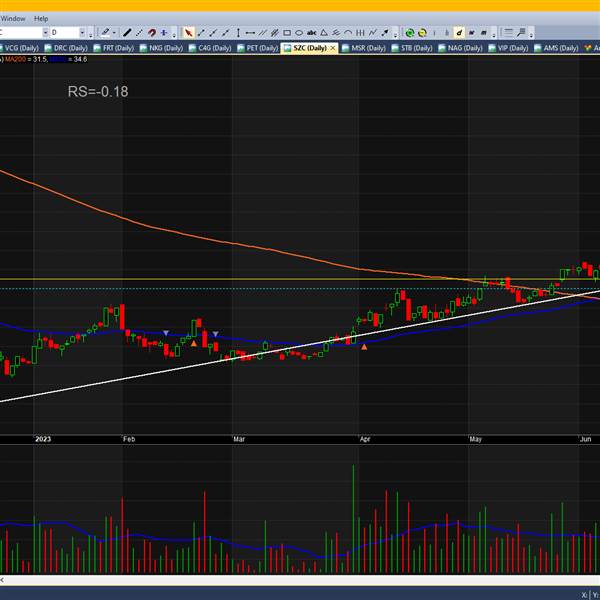Toggle the dashed line style

click(x=139, y=33)
